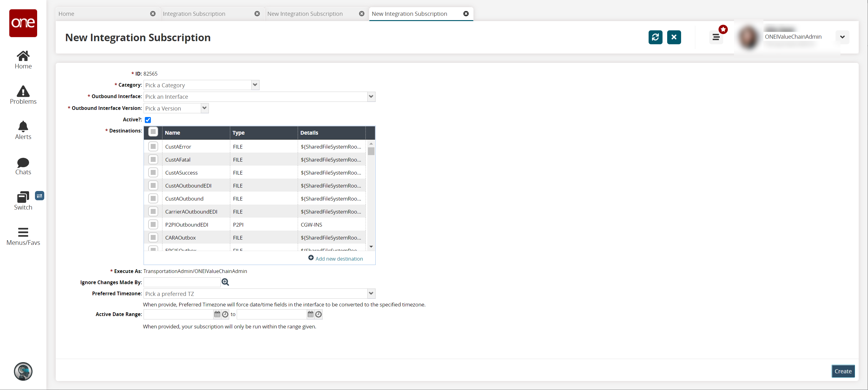Viewport: 868px width, 390px height.
Task: Click the Create button
Action: (843, 370)
